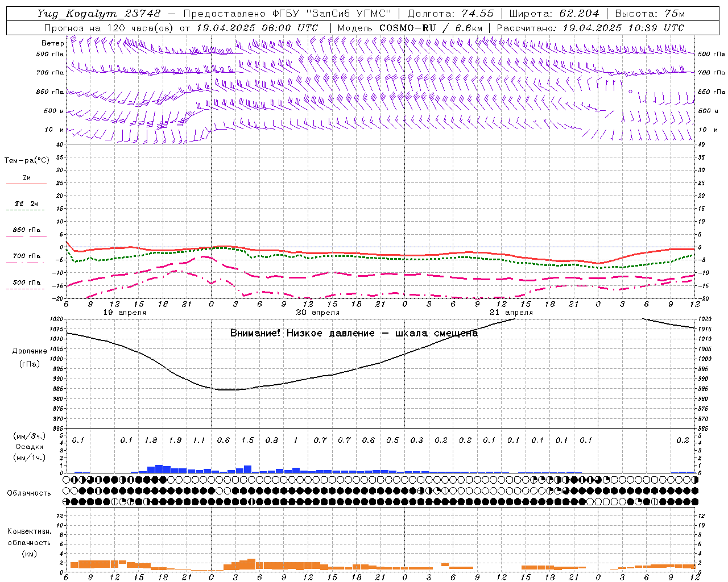Click the left 10 м wind level label

click(x=55, y=130)
